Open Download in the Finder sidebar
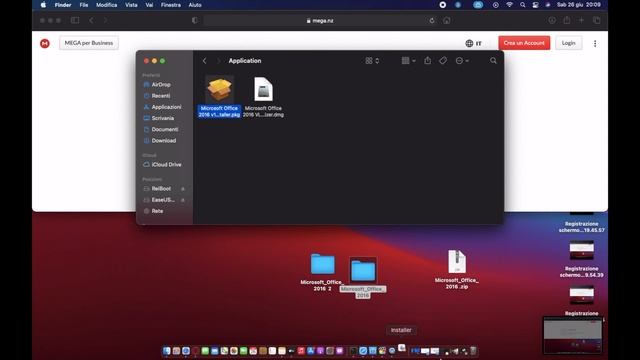640x360 pixels. pos(164,140)
